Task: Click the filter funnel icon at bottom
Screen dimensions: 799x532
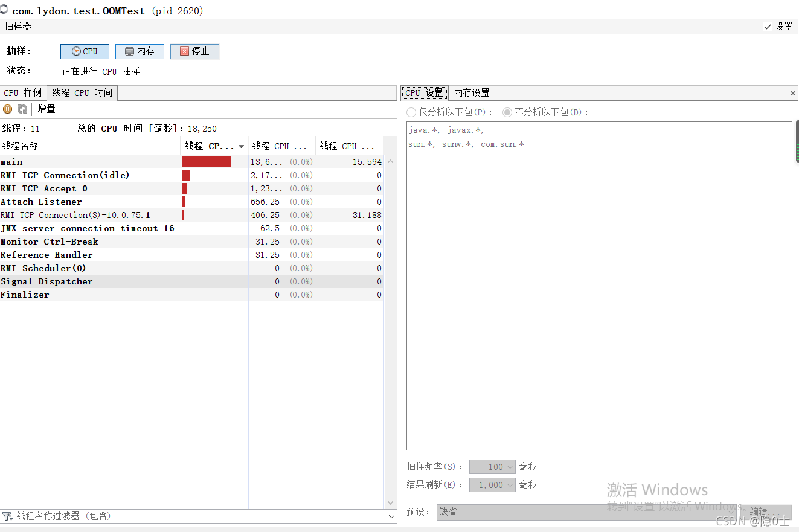Action: (7, 516)
